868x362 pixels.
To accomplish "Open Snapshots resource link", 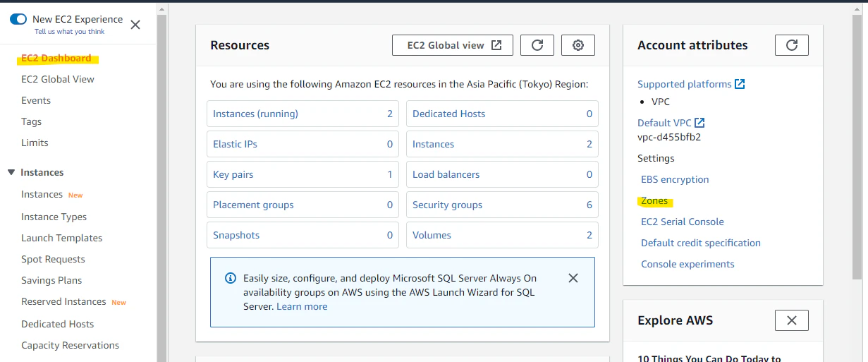I will (x=236, y=235).
